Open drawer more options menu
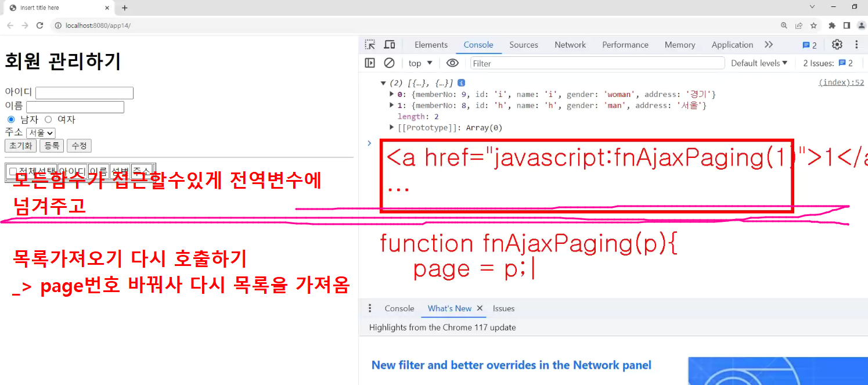This screenshot has height=385, width=868. (x=370, y=308)
